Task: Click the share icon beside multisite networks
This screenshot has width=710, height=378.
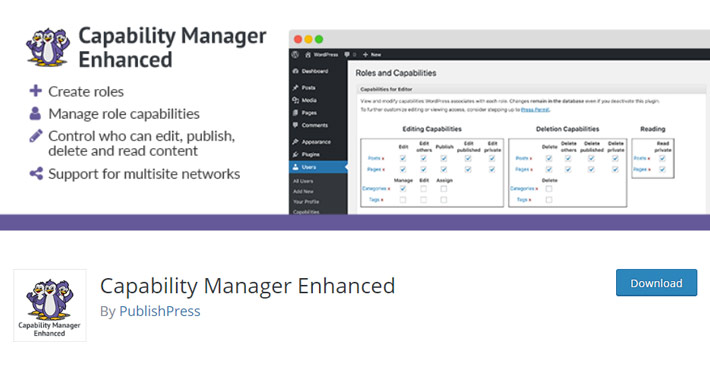Action: tap(36, 173)
